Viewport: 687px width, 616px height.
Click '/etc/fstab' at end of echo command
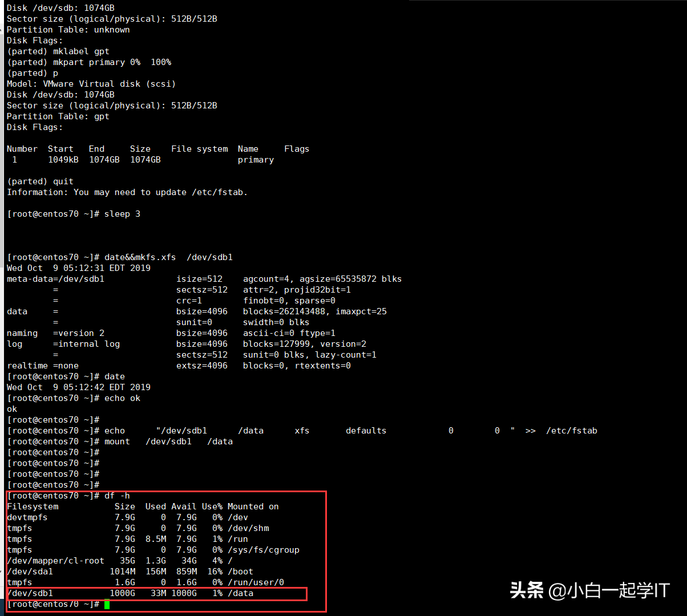click(x=572, y=431)
